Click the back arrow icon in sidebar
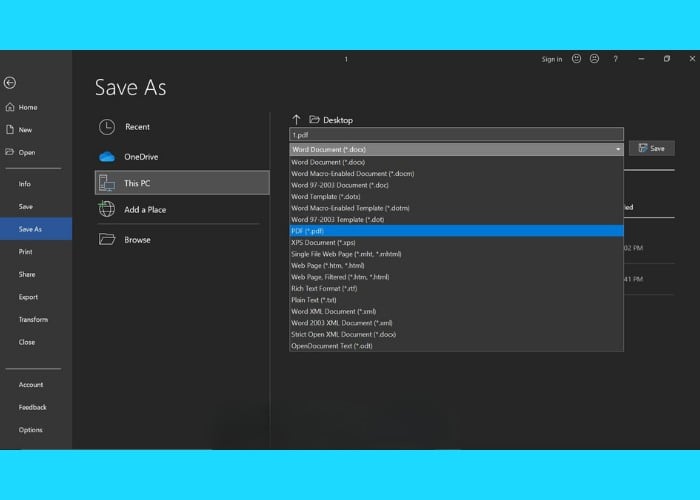This screenshot has width=700, height=500. (10, 83)
